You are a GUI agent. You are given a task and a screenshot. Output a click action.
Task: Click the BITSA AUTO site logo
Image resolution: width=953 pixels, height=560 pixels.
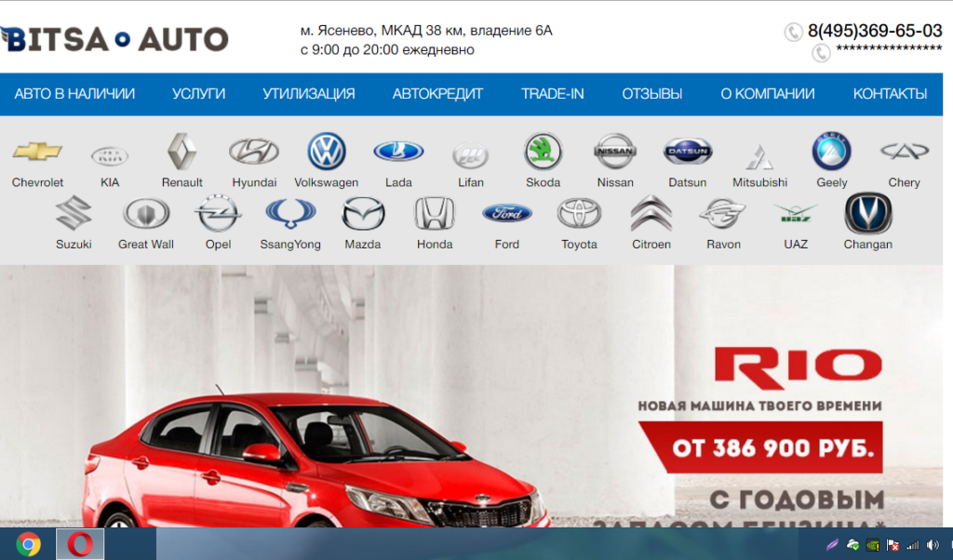114,39
